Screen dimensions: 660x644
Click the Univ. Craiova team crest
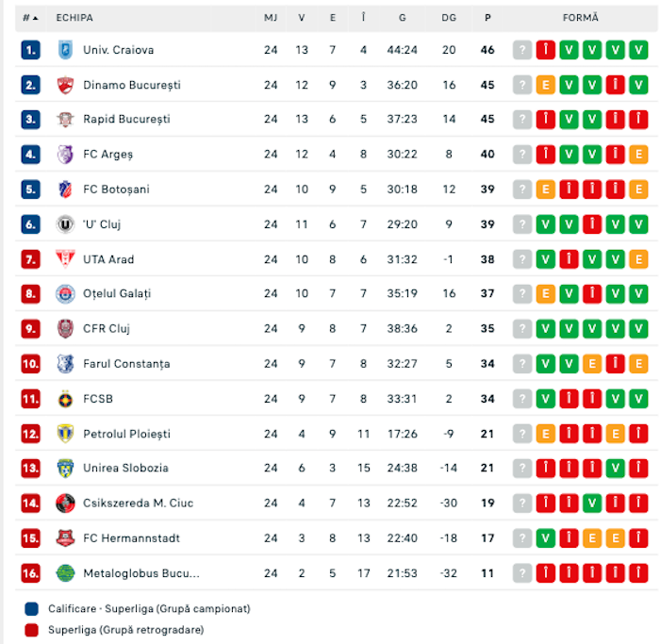click(65, 50)
